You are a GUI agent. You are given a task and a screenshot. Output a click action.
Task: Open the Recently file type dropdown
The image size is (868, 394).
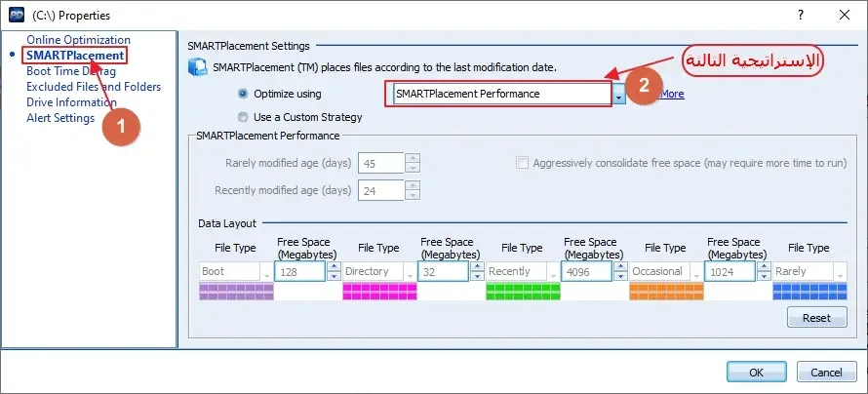pyautogui.click(x=554, y=272)
